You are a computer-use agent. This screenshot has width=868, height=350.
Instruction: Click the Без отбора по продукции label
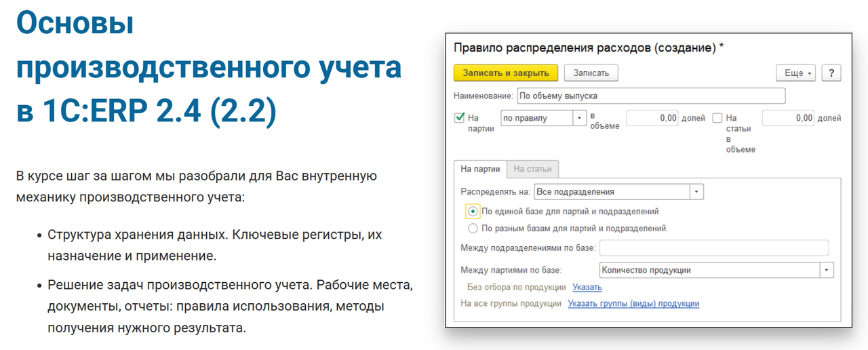(517, 287)
